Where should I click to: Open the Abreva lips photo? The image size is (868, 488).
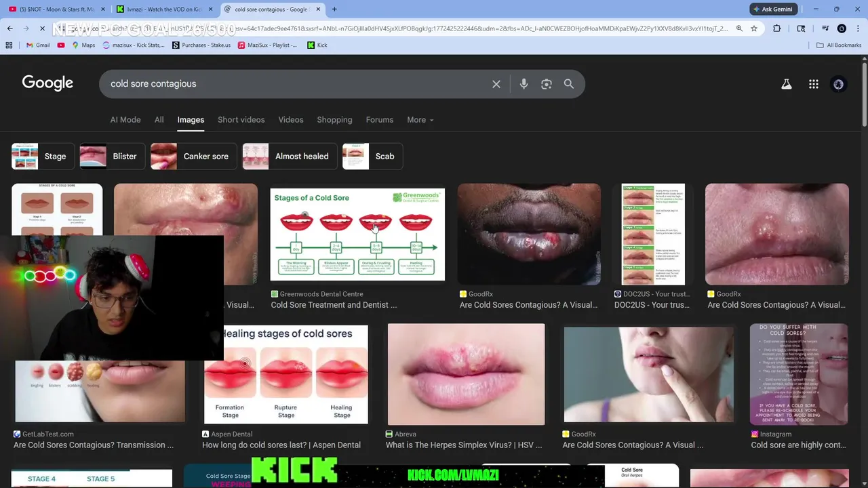click(x=466, y=374)
